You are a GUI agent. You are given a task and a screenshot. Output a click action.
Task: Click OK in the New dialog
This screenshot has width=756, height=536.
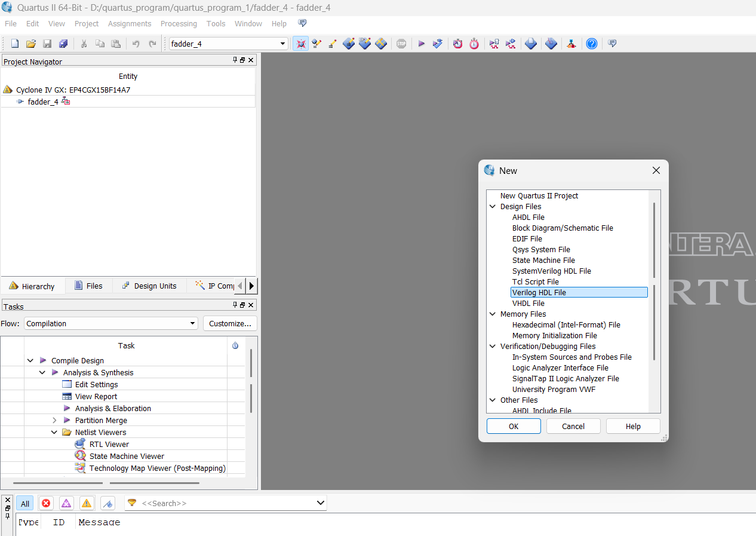pyautogui.click(x=514, y=426)
